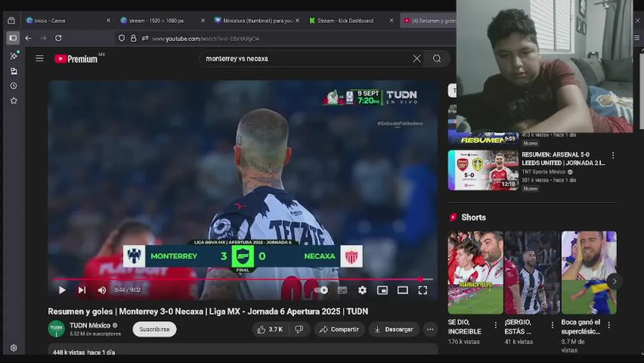Click the Compartir share button

tap(340, 329)
